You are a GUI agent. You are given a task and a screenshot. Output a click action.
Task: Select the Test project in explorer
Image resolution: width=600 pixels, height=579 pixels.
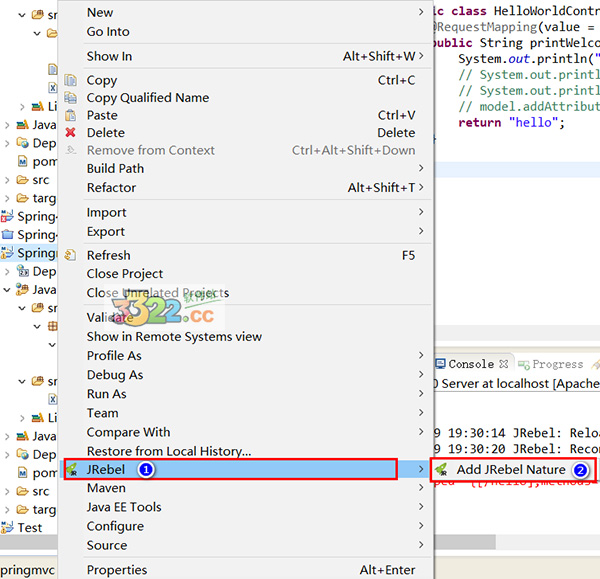29,527
